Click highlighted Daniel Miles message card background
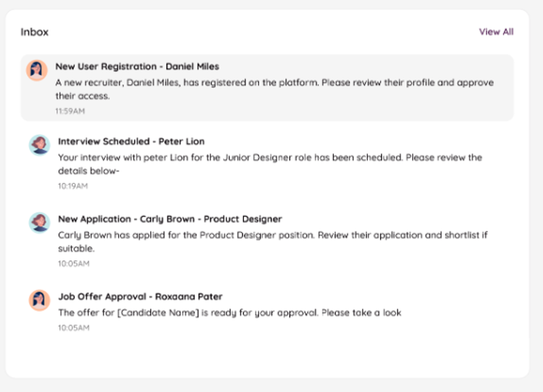Image resolution: width=543 pixels, height=392 pixels. [x=434, y=108]
